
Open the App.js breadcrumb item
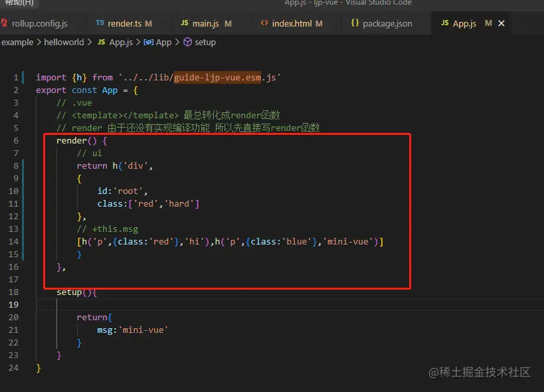pos(121,43)
